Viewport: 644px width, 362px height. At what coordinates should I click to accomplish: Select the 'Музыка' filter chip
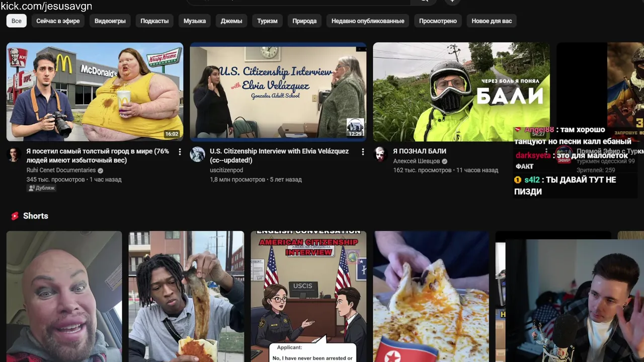coord(195,21)
